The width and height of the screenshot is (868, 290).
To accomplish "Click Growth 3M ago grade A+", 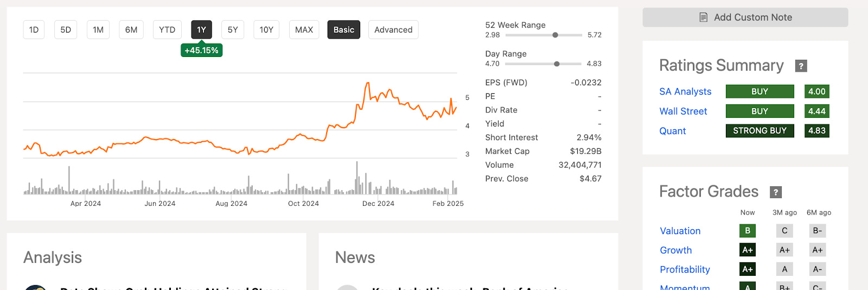I will click(x=784, y=250).
